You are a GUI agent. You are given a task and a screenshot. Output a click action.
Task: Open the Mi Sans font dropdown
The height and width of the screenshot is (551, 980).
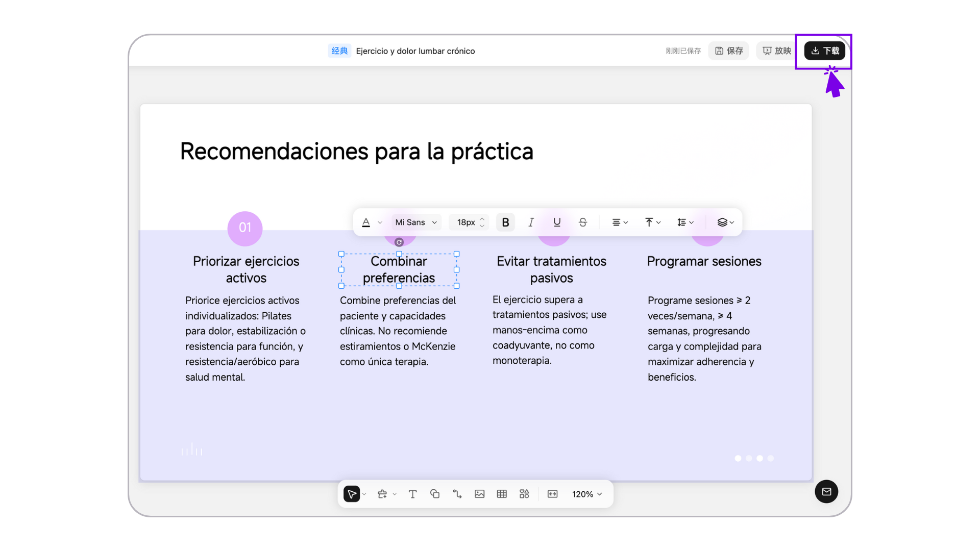coord(416,222)
